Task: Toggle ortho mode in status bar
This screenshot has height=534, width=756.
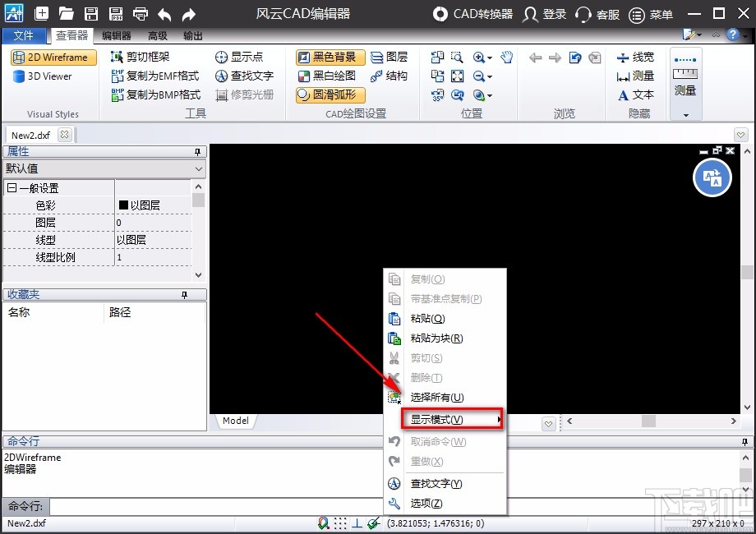Action: coord(357,523)
